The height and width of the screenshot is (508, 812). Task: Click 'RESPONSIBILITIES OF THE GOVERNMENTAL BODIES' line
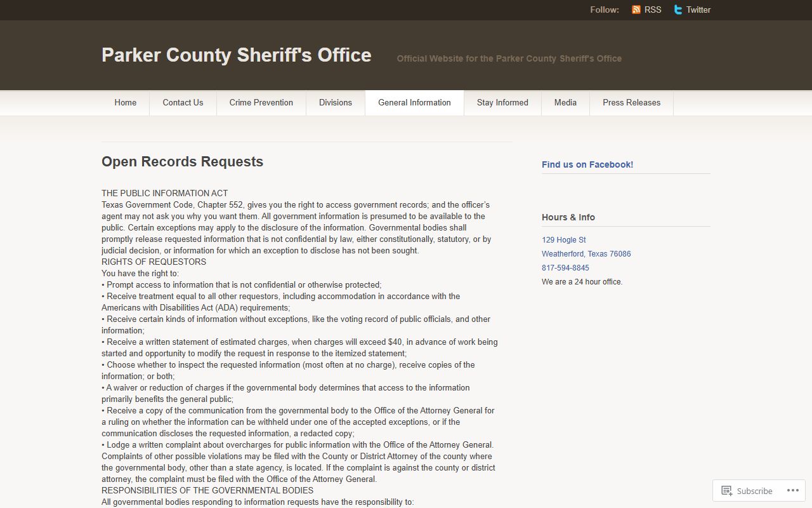click(207, 491)
